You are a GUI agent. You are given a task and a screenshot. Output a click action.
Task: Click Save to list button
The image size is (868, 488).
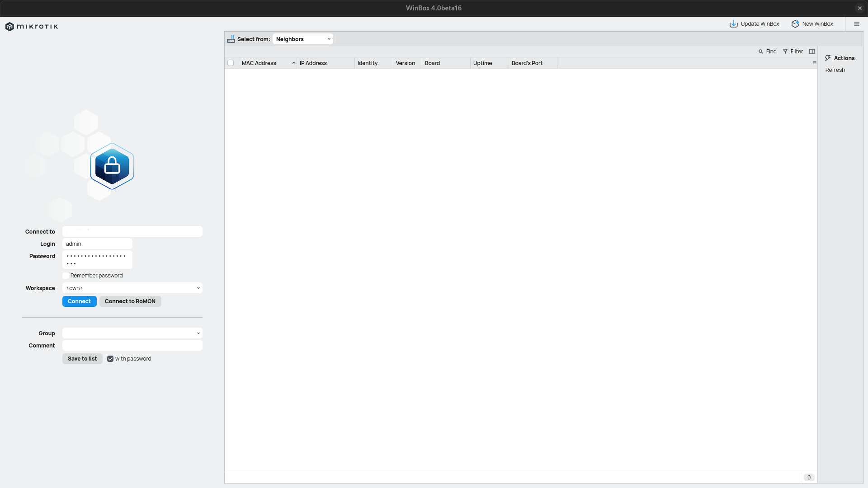point(82,359)
